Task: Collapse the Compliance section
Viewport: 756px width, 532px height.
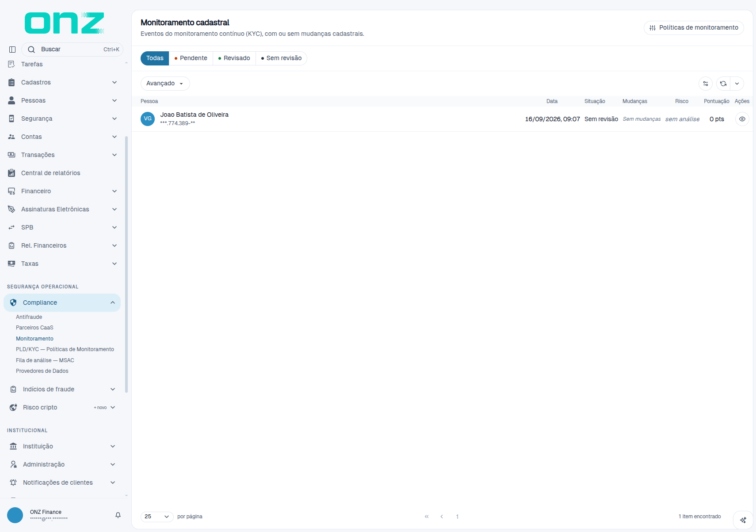Action: pos(62,302)
